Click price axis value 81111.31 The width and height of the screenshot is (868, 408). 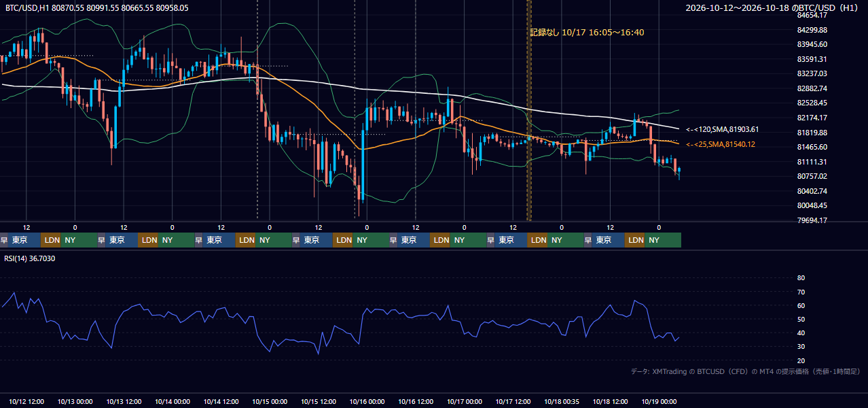812,162
